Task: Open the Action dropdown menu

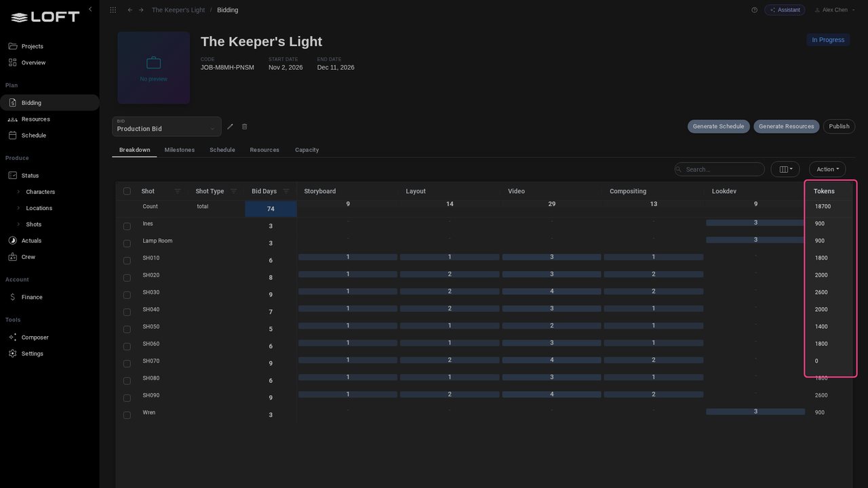Action: click(x=827, y=169)
